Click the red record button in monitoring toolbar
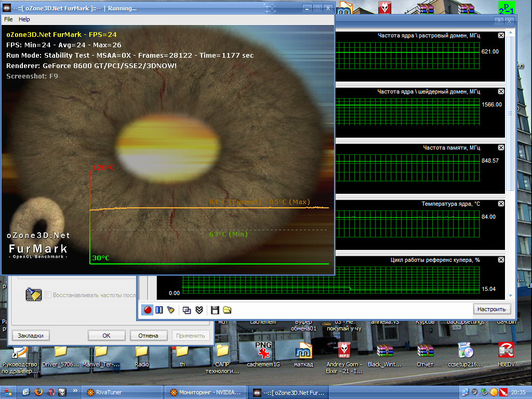The height and width of the screenshot is (399, 532). click(x=148, y=310)
